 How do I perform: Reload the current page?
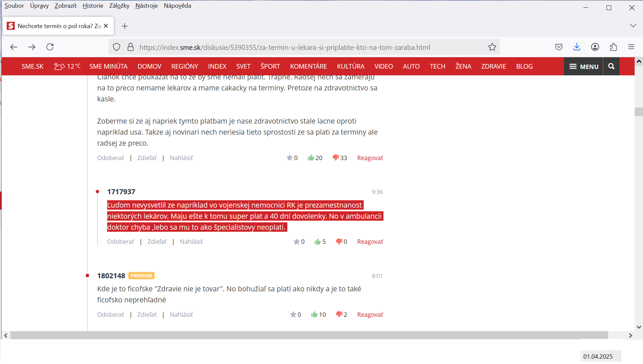50,47
